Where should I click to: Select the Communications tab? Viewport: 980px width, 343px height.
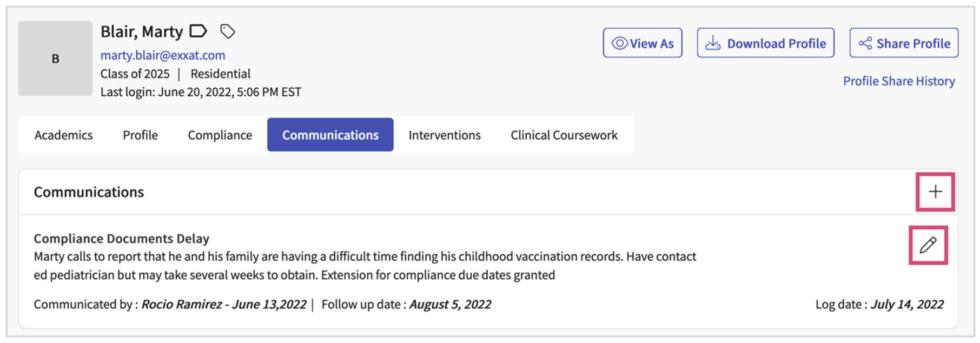pyautogui.click(x=330, y=135)
